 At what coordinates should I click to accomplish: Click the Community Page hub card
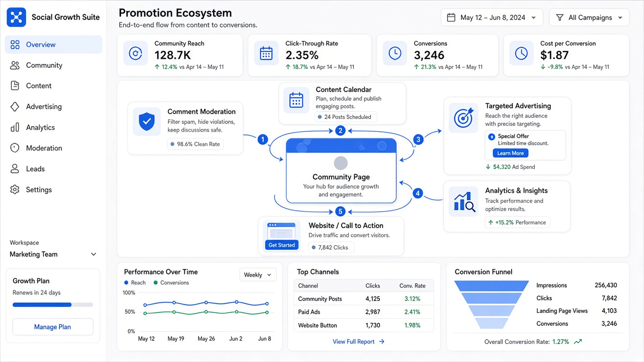[341, 171]
